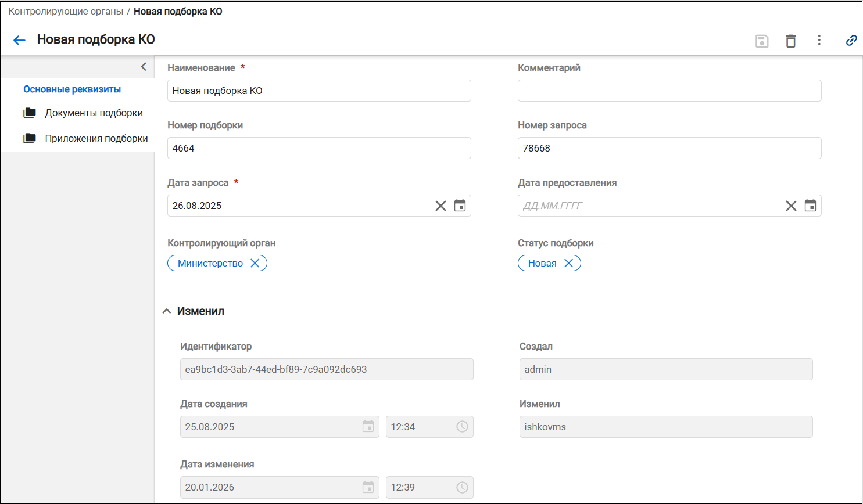Open Документы подборки section
The height and width of the screenshot is (504, 863).
(x=94, y=113)
